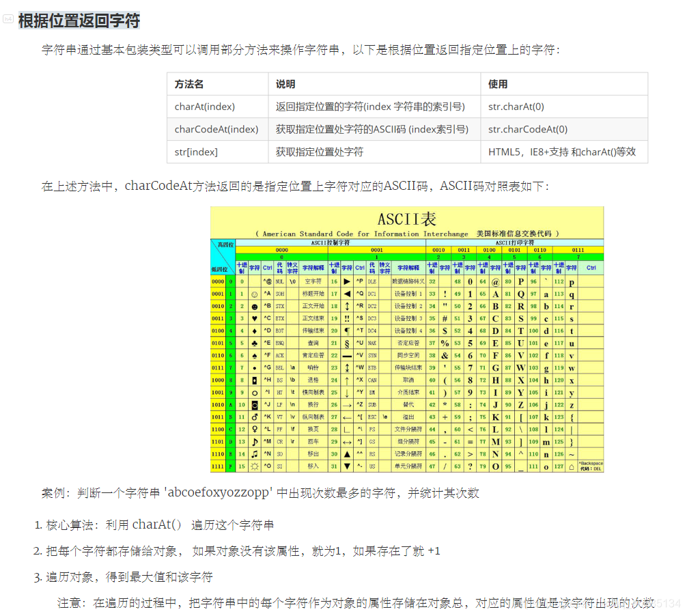The width and height of the screenshot is (687, 616).
Task: Click the 案例 line with 'abcoefoxyozzopp'
Action: tap(260, 493)
